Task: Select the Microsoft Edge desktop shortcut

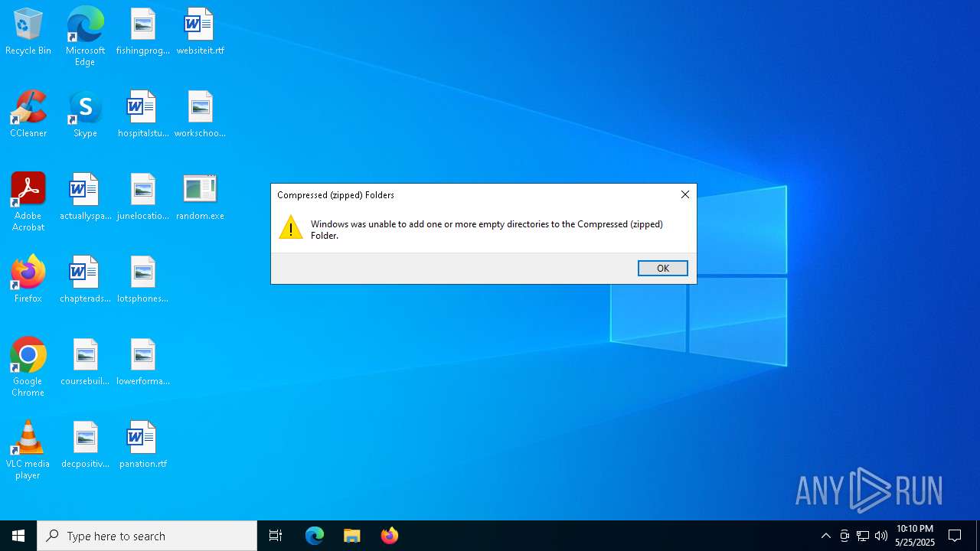Action: [x=85, y=37]
